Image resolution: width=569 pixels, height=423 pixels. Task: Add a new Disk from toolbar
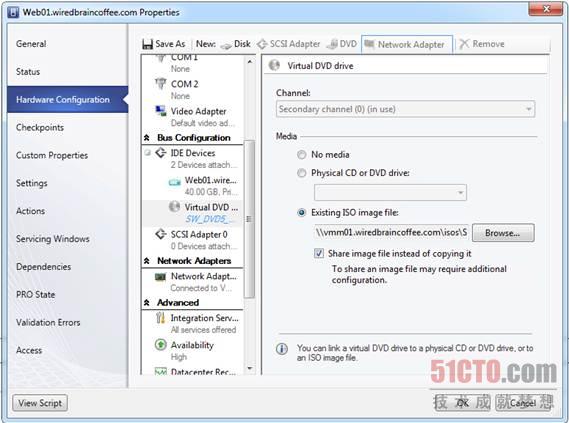[236, 44]
